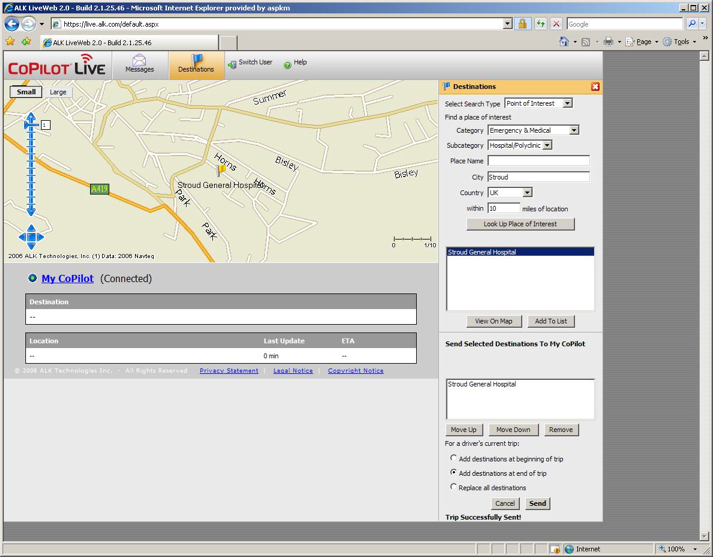Click the Send button
The width and height of the screenshot is (713, 557).
537,503
